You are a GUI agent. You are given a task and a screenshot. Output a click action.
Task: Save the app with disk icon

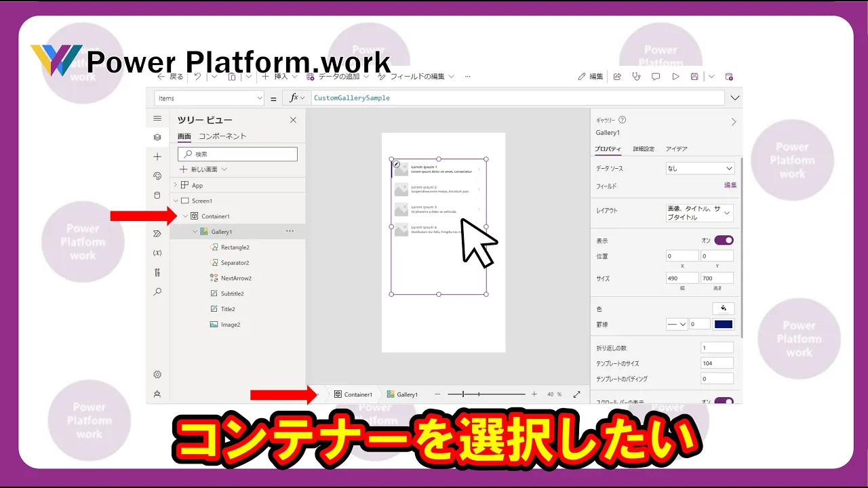(694, 77)
